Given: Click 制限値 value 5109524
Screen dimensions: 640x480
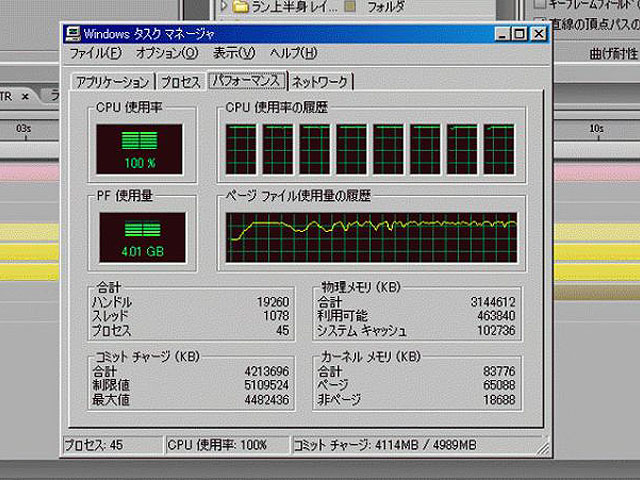Looking at the screenshot, I should coord(267,385).
